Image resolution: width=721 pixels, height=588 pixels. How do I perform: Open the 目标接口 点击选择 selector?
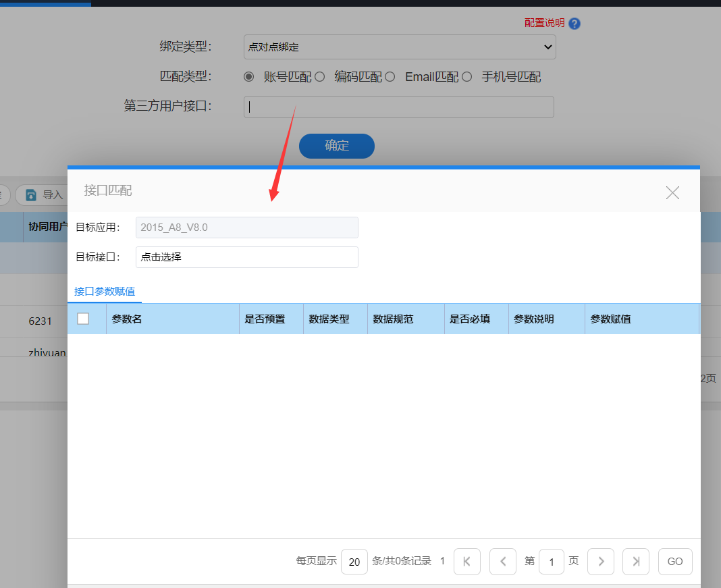(x=246, y=257)
